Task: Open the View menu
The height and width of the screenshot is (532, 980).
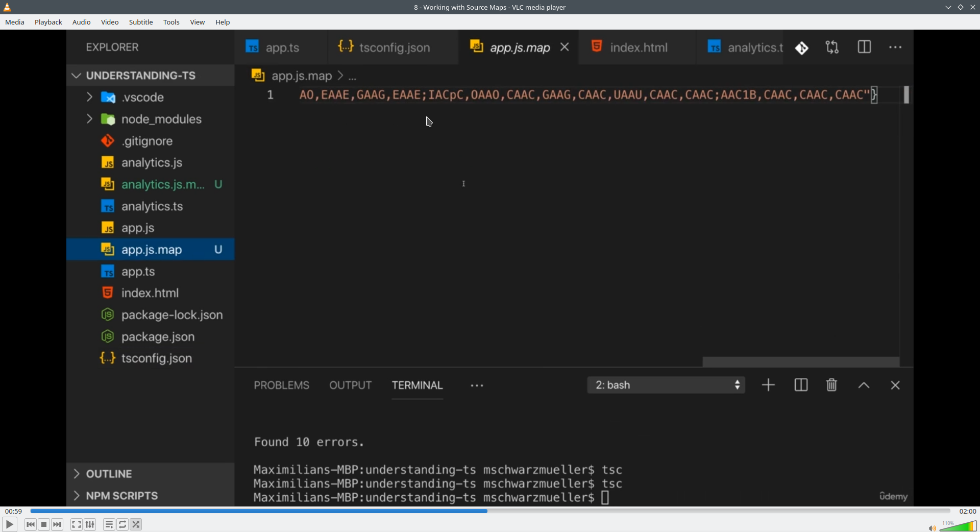Action: click(x=198, y=22)
